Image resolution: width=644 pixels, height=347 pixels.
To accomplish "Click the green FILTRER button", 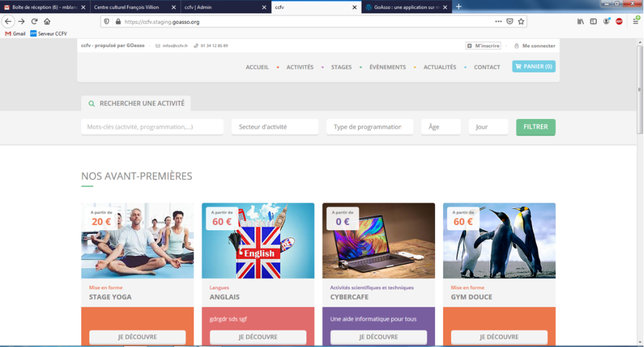I will point(535,127).
